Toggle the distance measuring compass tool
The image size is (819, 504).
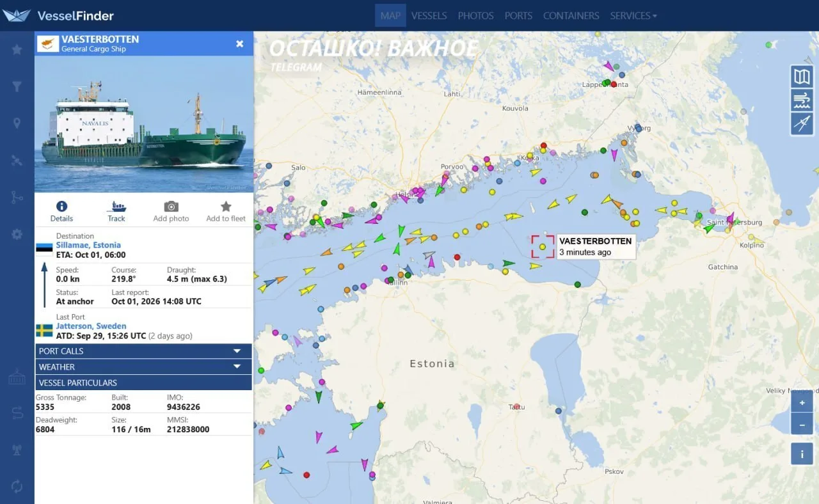pyautogui.click(x=802, y=123)
